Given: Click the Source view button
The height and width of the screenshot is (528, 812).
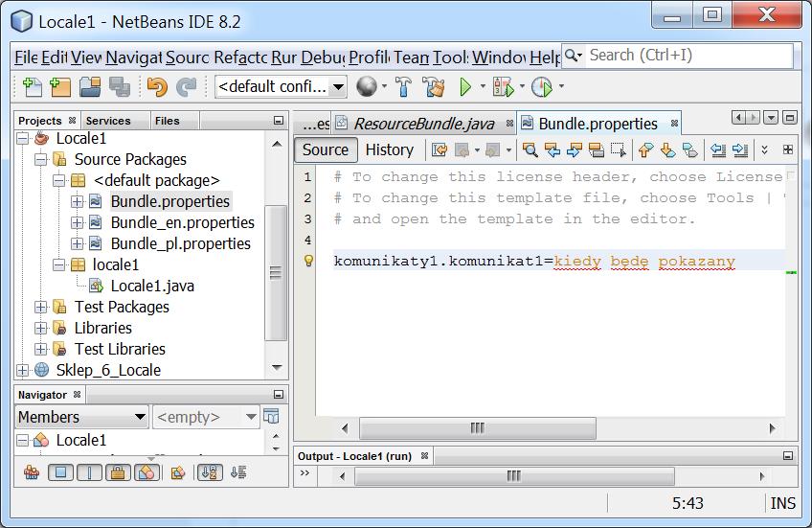Looking at the screenshot, I should [326, 149].
